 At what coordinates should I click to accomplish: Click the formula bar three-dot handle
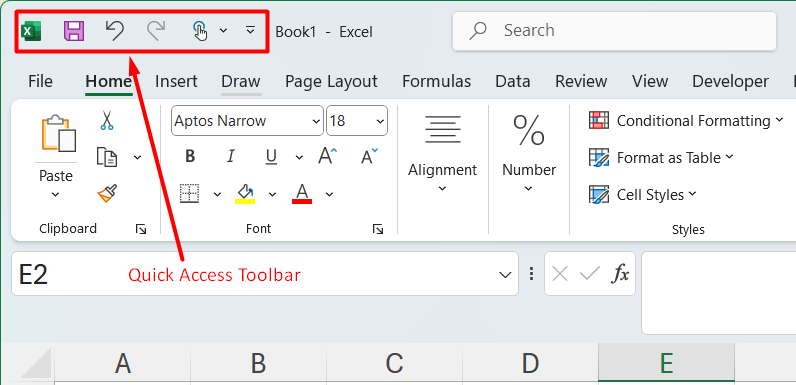click(x=532, y=274)
